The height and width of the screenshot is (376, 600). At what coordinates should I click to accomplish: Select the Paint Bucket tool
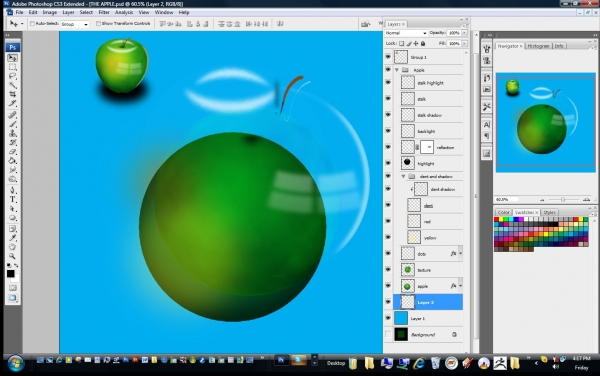click(x=13, y=161)
